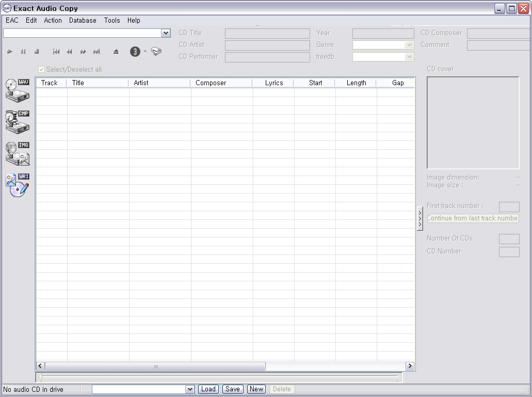
Task: Click the track list scroll left arrow
Action: [40, 366]
